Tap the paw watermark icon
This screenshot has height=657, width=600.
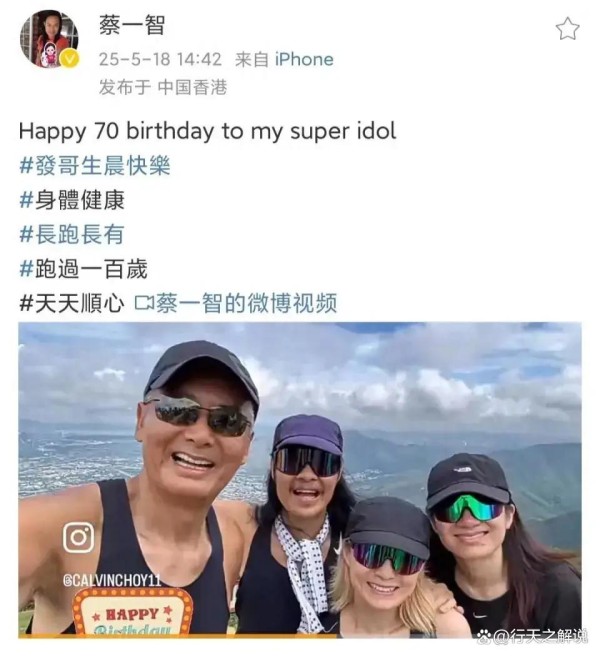coord(484,636)
